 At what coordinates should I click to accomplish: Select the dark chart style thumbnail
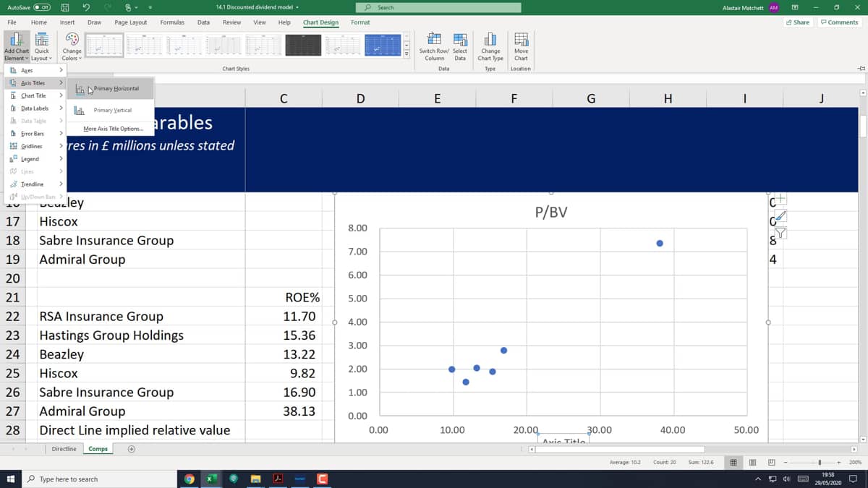tap(303, 45)
